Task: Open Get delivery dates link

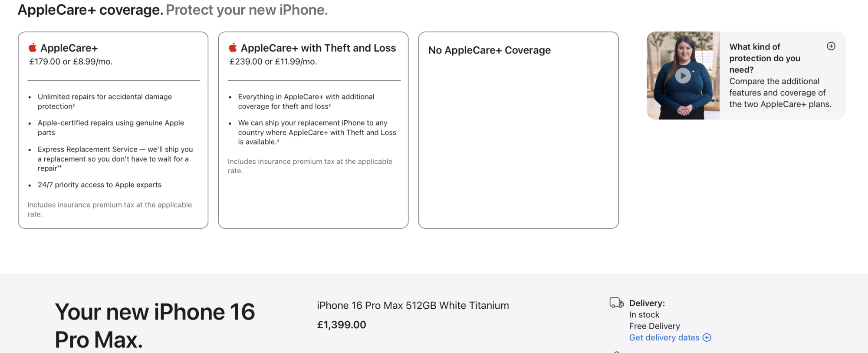Action: [x=664, y=337]
